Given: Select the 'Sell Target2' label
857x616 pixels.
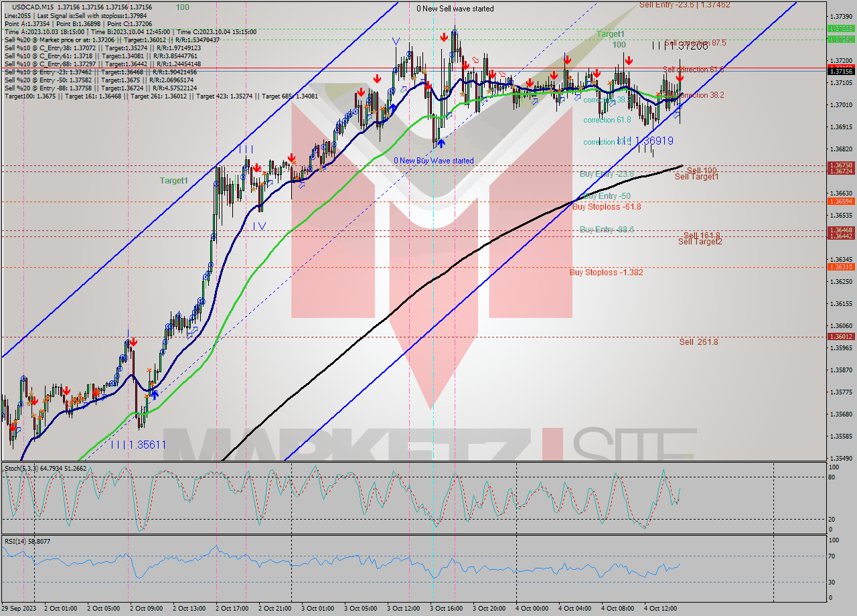Looking at the screenshot, I should tap(700, 242).
